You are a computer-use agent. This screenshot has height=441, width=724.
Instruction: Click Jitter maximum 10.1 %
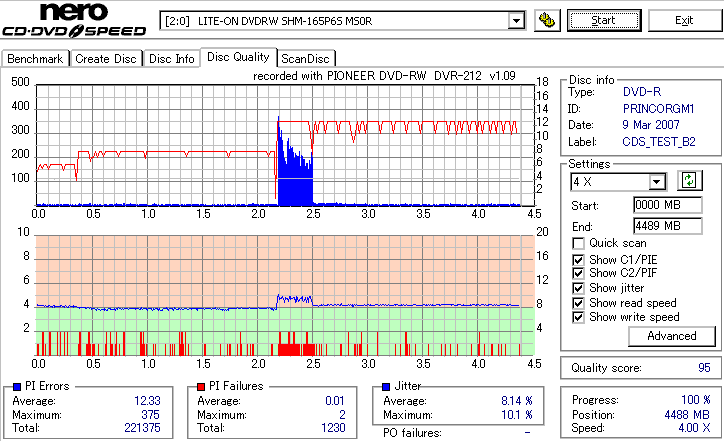tap(517, 415)
